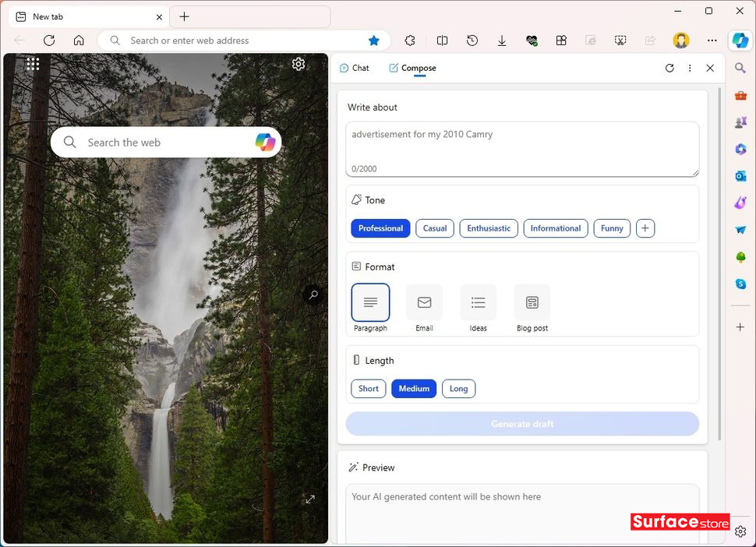Click the favorite star in address bar
This screenshot has height=547, width=756.
coord(374,41)
